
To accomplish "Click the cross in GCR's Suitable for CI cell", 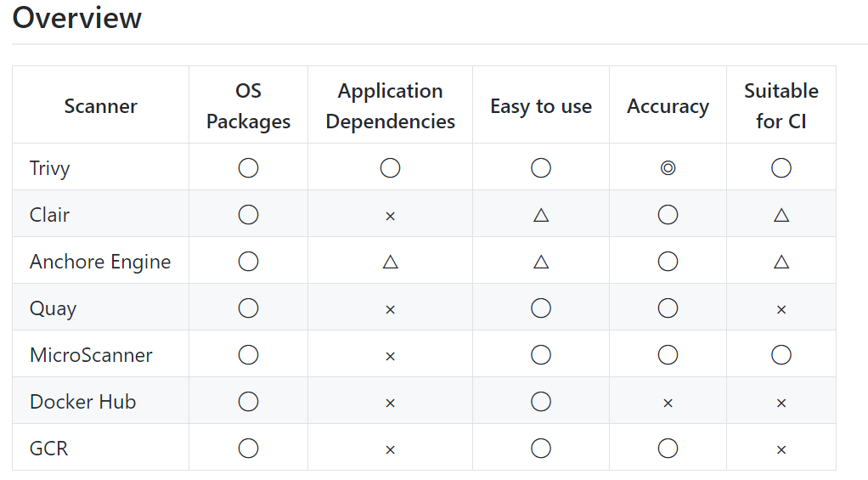I will pyautogui.click(x=781, y=449).
